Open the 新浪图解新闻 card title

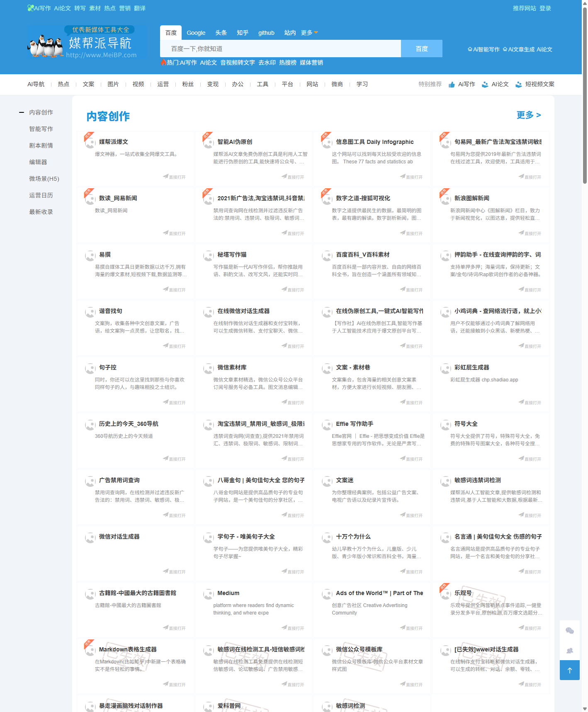click(472, 198)
